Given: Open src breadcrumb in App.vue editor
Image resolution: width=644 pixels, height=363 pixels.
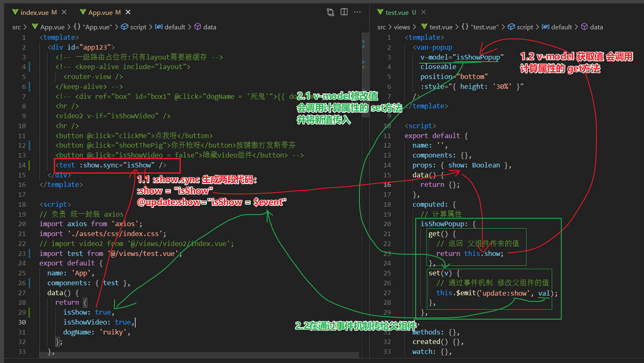Looking at the screenshot, I should [17, 27].
